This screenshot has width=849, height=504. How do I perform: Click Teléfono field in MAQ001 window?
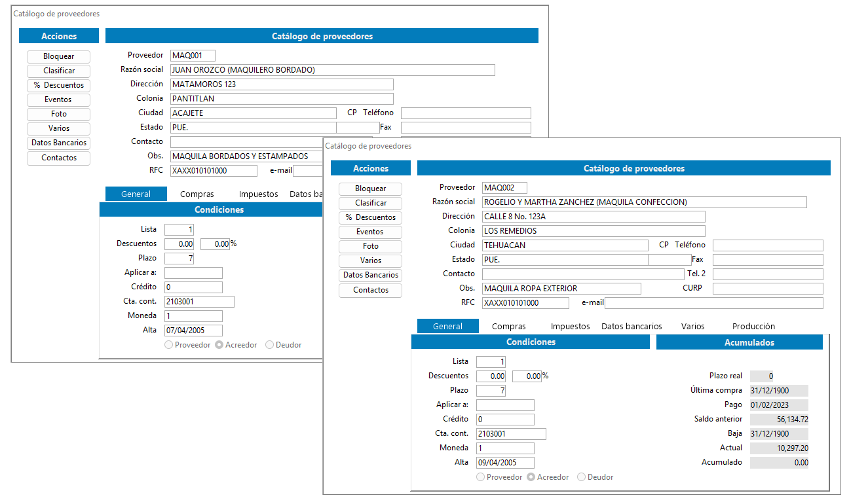click(x=466, y=113)
